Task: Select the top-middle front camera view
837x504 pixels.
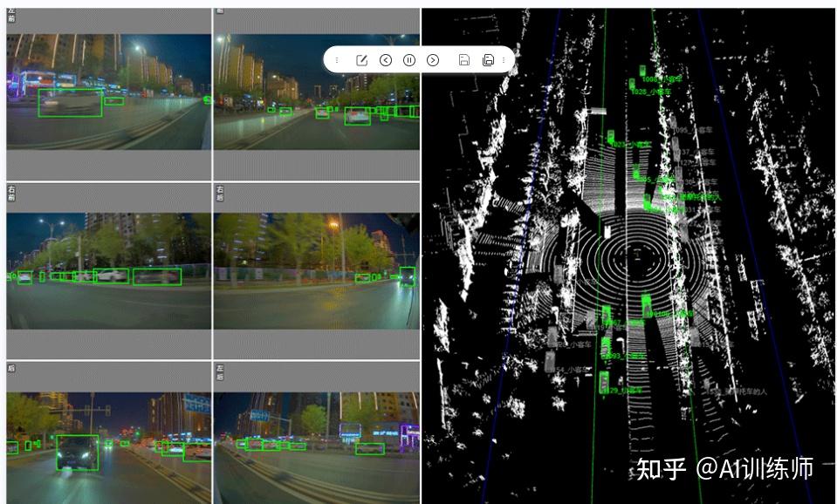Action: pyautogui.click(x=317, y=92)
